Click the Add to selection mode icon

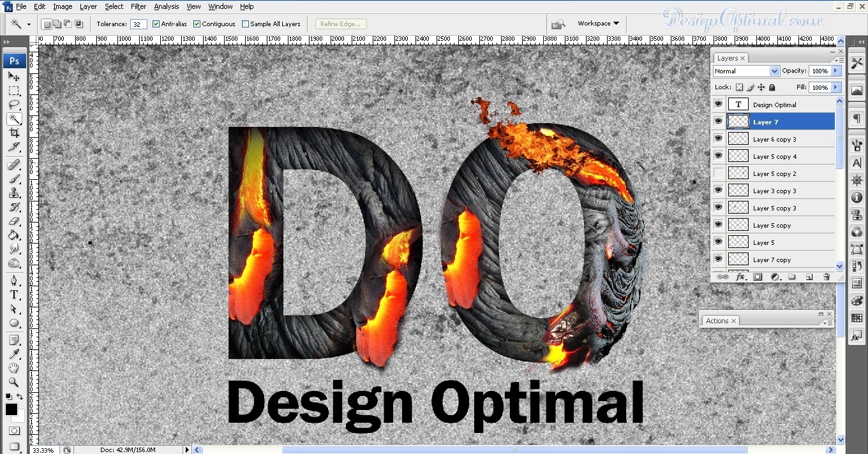point(57,24)
